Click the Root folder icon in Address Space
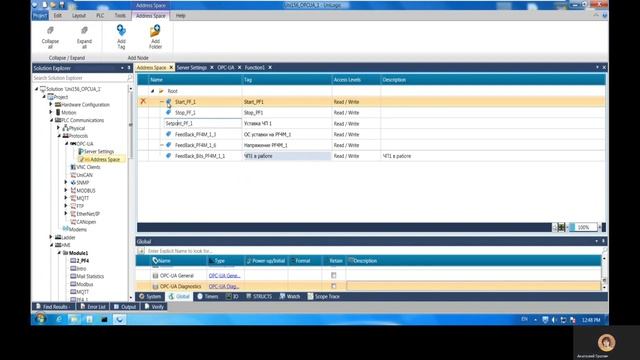 click(161, 91)
